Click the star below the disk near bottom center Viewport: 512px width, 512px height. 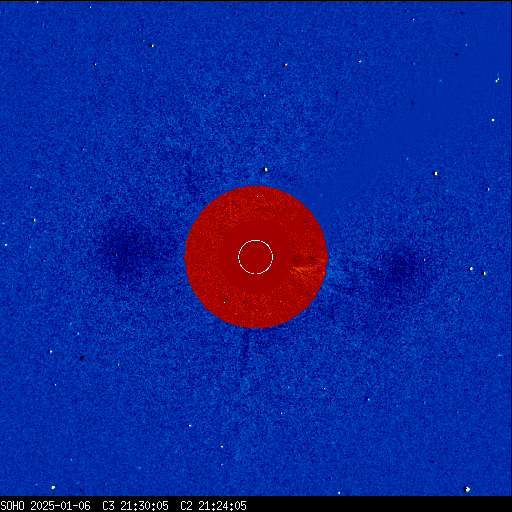point(190,426)
